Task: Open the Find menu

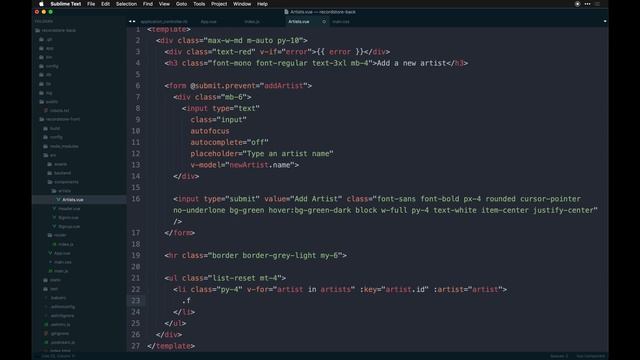Action: (148, 4)
